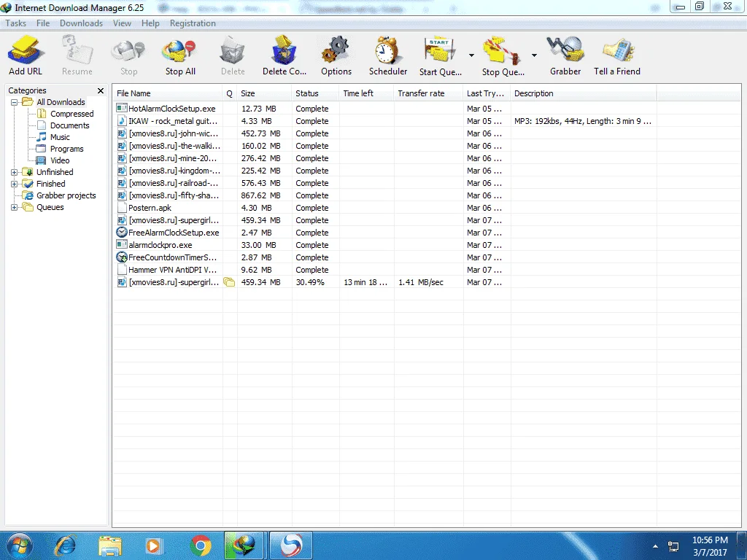Expand the Unfinished tree node
This screenshot has height=560, width=747.
click(x=15, y=172)
